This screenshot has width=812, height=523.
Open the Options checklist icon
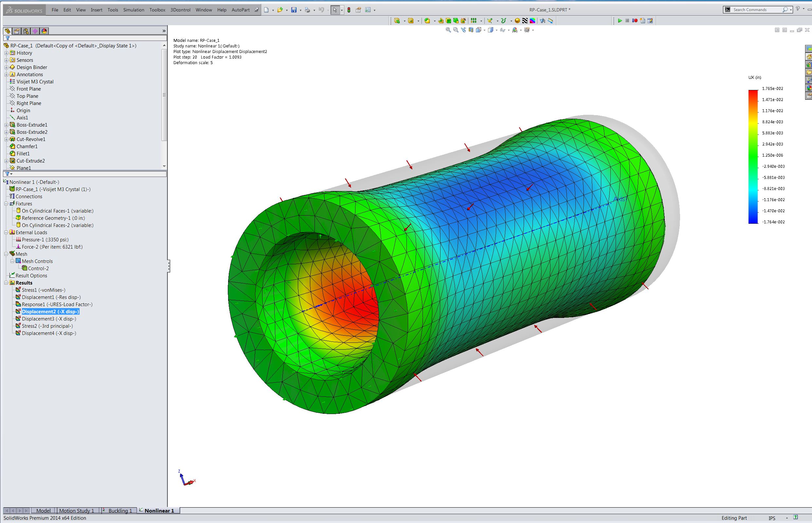[x=368, y=10]
